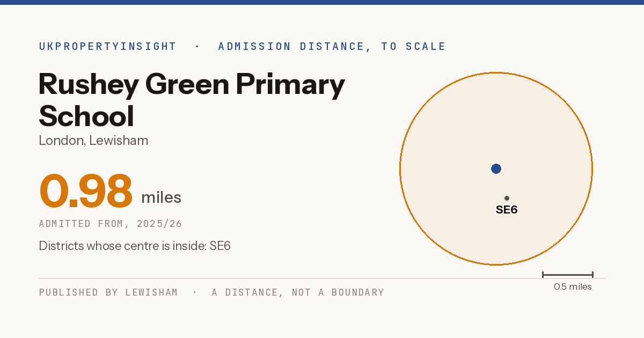
Task: Click the blue school location dot
Action: click(x=496, y=169)
